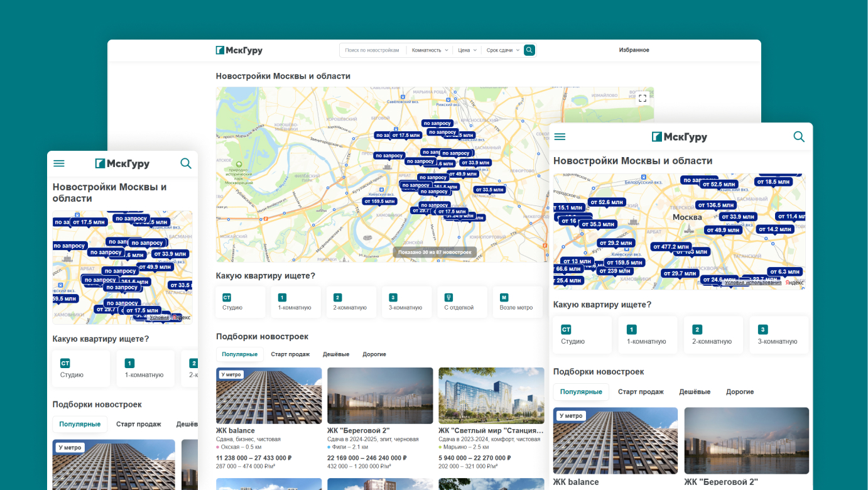868x490 pixels.
Task: Open ЖК "Береговой" photo on desktop
Action: pyautogui.click(x=380, y=396)
